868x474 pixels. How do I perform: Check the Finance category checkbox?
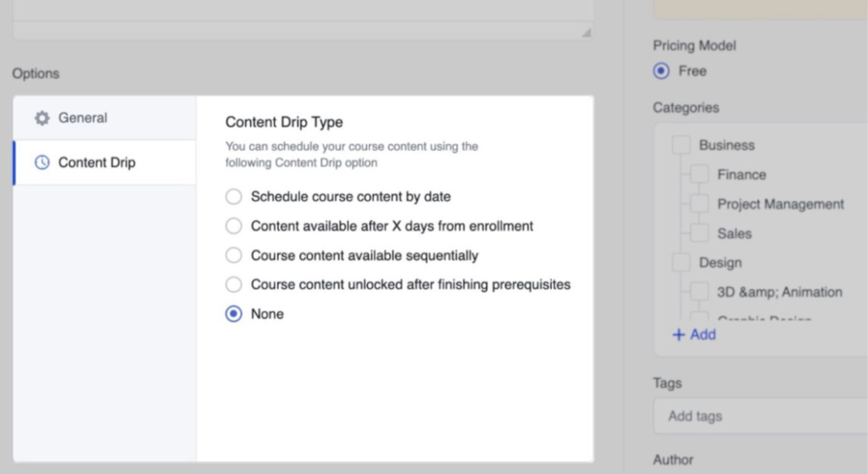pyautogui.click(x=699, y=175)
